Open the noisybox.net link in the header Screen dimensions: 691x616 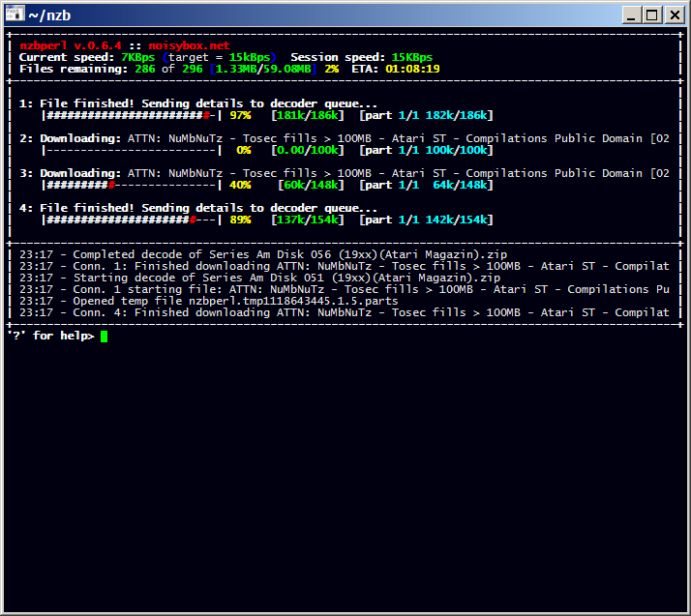click(190, 45)
